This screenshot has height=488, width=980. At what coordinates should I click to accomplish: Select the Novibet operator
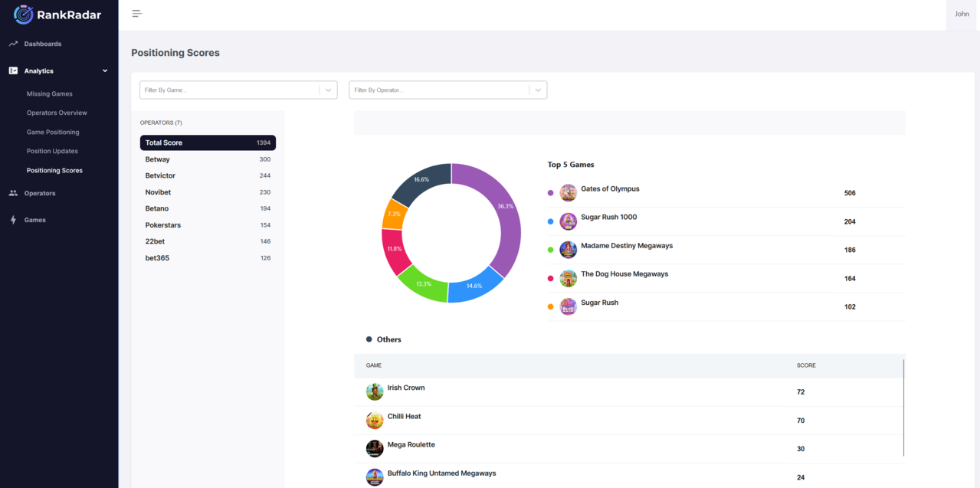208,192
